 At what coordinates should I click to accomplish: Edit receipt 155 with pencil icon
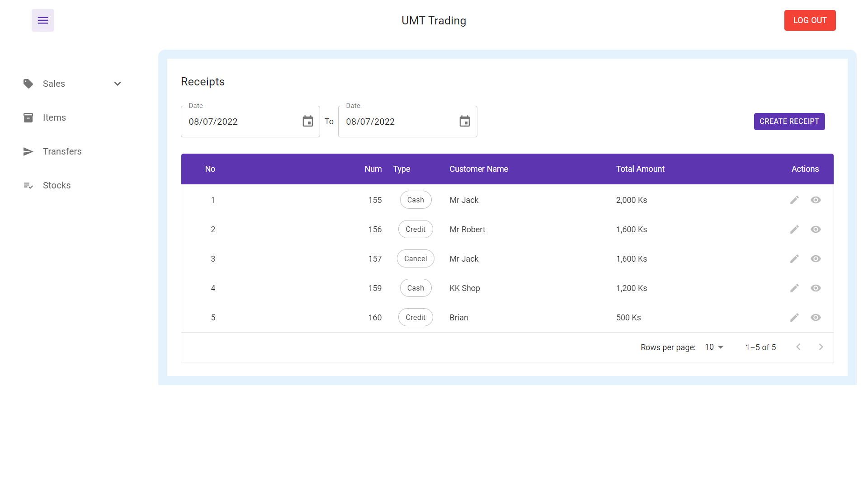click(794, 200)
